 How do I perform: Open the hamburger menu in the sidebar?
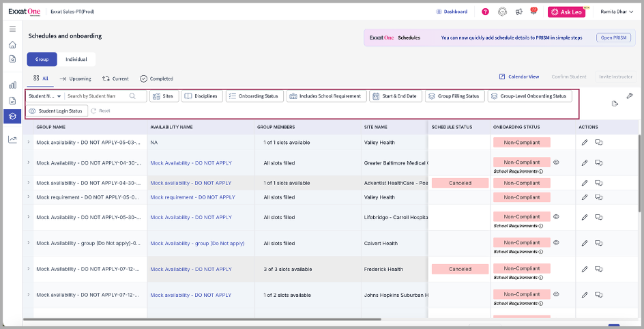coord(12,29)
